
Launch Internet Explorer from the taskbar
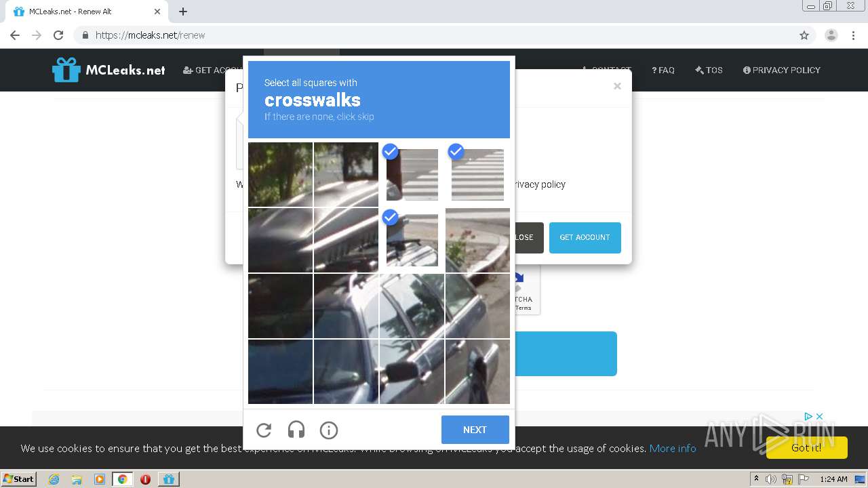[54, 479]
